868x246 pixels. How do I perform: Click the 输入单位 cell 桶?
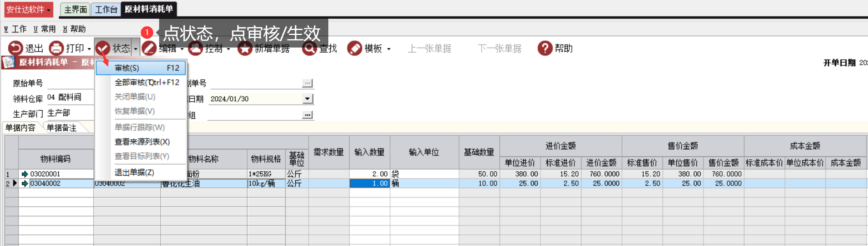[424, 183]
